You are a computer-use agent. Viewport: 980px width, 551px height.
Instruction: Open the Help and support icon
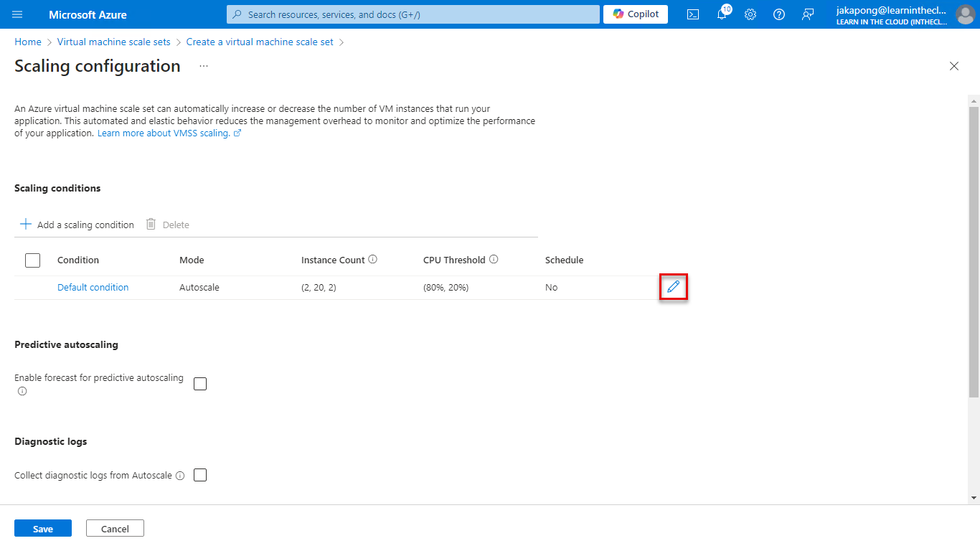click(x=779, y=14)
